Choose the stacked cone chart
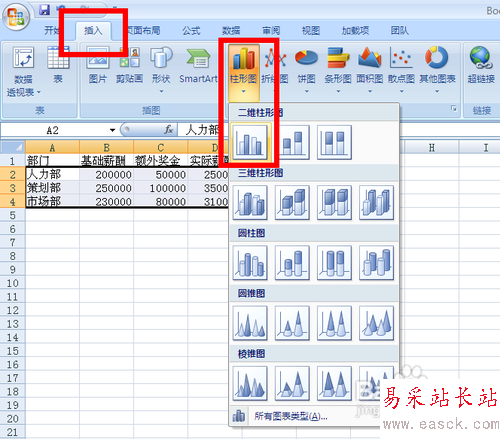The height and width of the screenshot is (439, 500). pyautogui.click(x=292, y=323)
